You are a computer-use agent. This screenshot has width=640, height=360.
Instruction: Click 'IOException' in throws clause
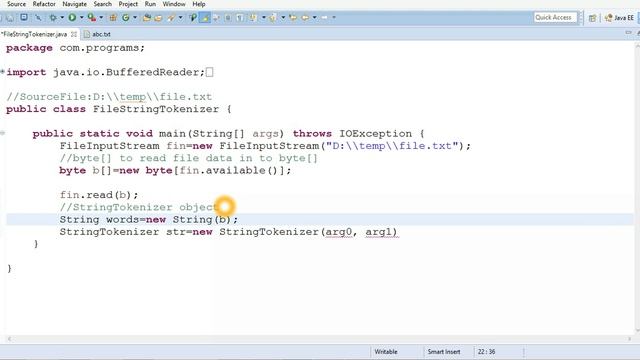pos(376,134)
